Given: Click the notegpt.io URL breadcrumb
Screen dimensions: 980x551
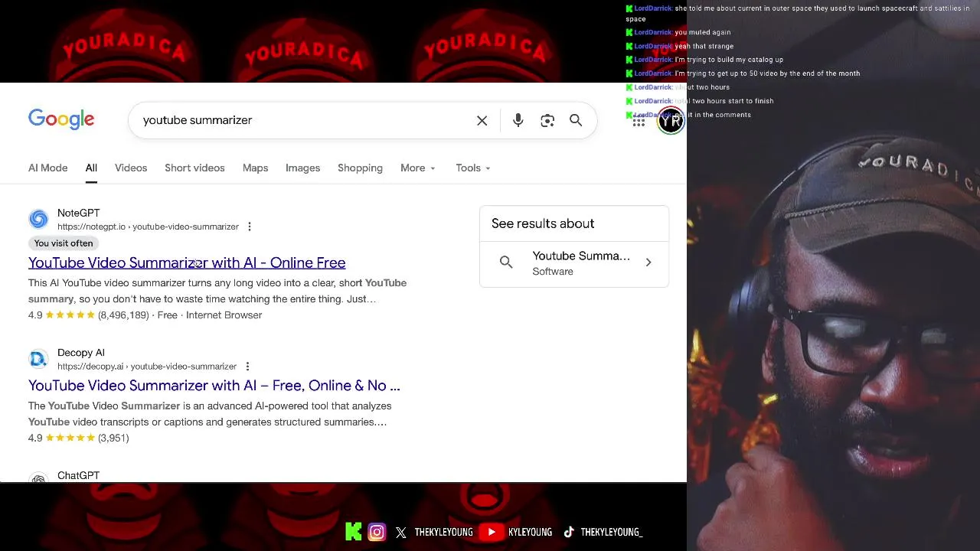Looking at the screenshot, I should point(148,227).
